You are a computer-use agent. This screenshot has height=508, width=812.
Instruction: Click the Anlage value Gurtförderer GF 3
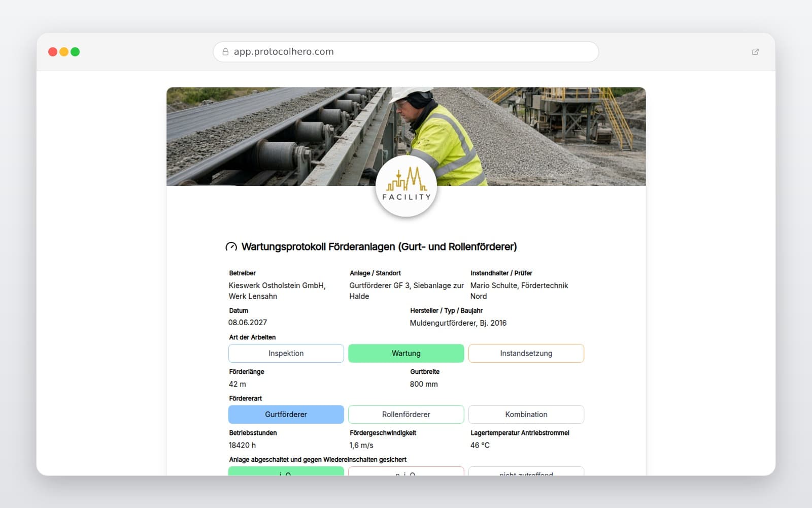point(407,291)
